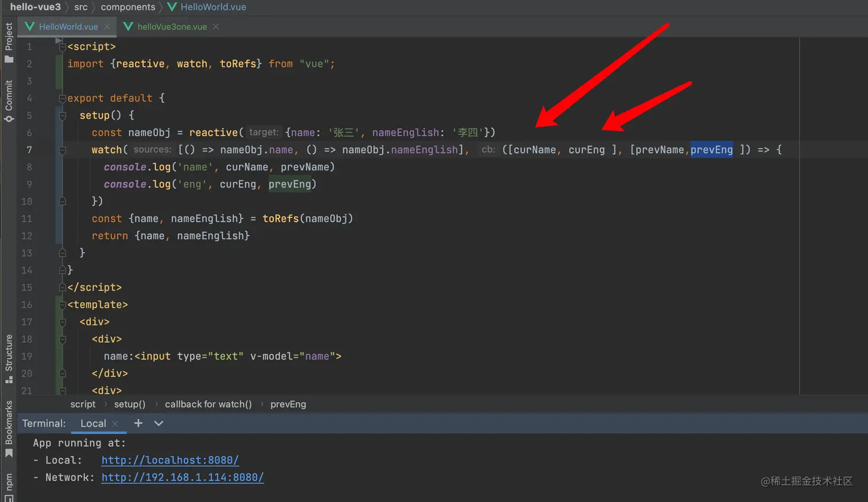The width and height of the screenshot is (868, 502).
Task: Click hello-vue3 in the navigation bar
Action: (35, 7)
